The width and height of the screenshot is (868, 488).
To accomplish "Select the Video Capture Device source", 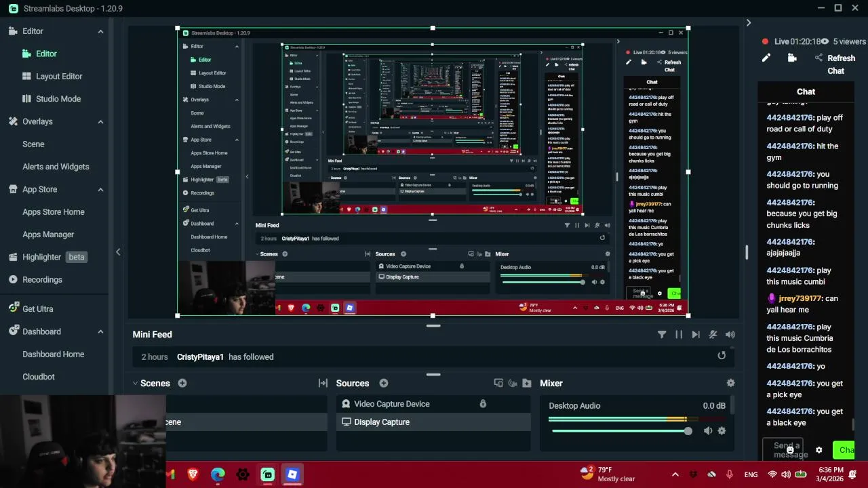I will pyautogui.click(x=433, y=403).
